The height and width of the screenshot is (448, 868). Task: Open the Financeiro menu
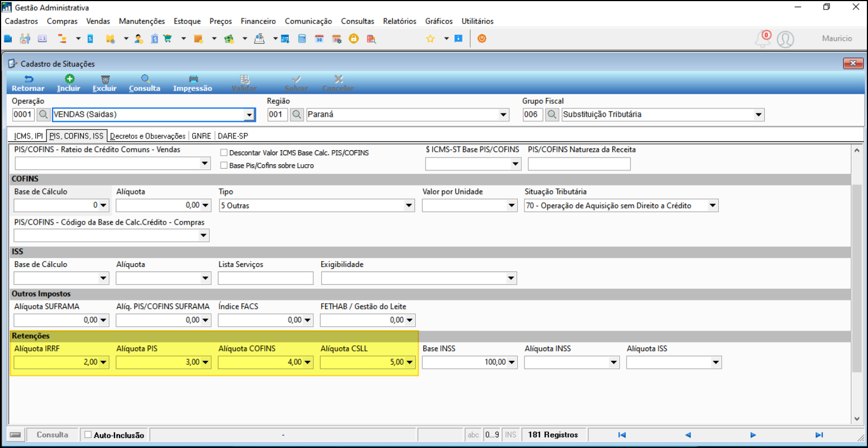258,21
